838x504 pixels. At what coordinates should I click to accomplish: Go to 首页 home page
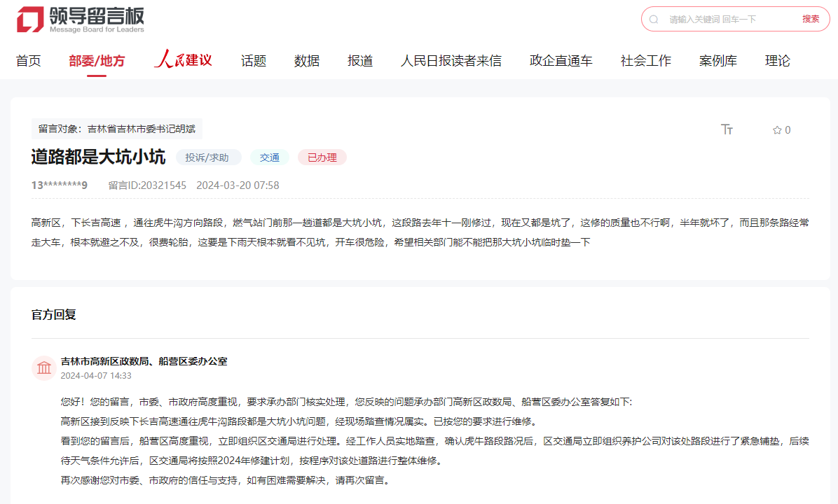29,61
